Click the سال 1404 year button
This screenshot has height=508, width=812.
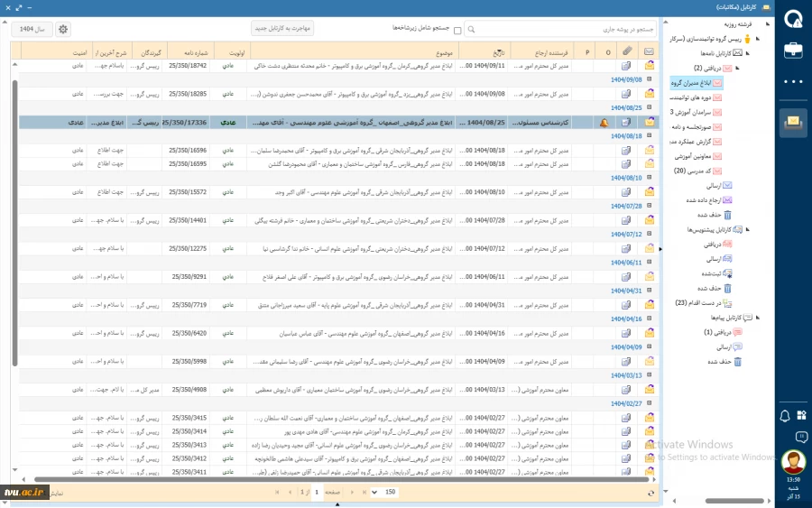click(x=32, y=30)
